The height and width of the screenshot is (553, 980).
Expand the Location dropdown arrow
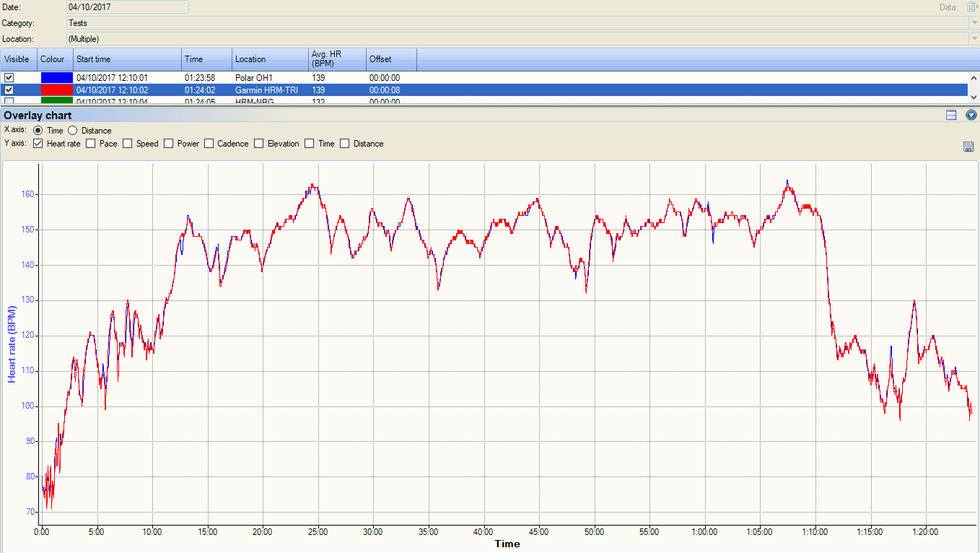tap(974, 39)
